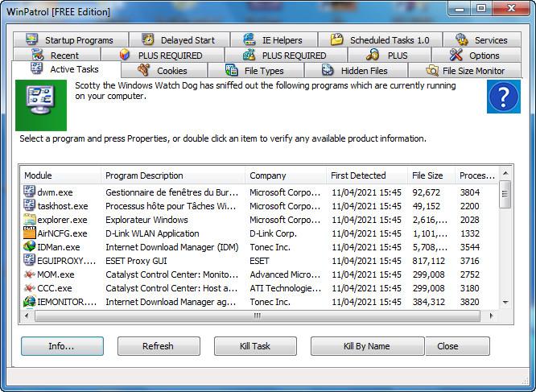Click the IEMONITOR process icon
Screen dimensions: 536x392
tap(30, 301)
